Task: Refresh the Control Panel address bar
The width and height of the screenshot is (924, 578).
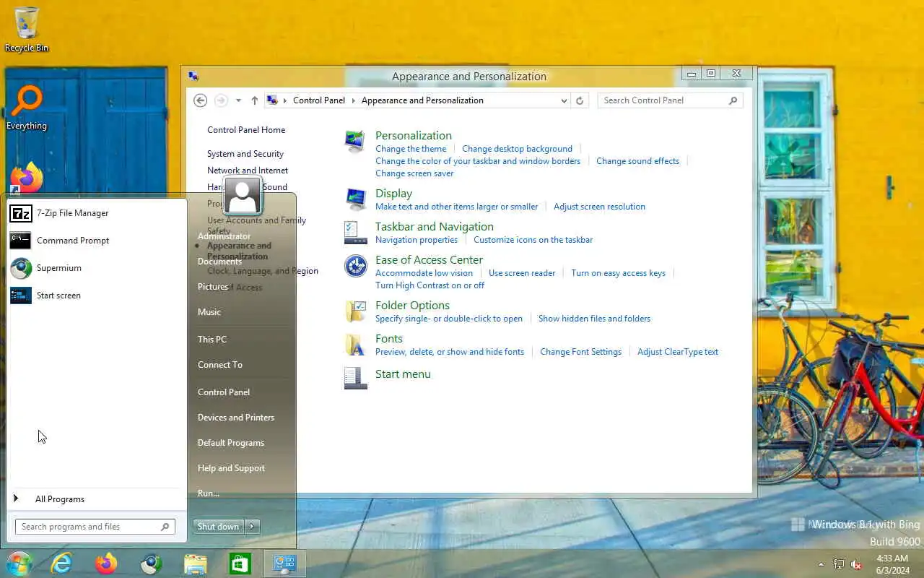Action: click(x=580, y=100)
